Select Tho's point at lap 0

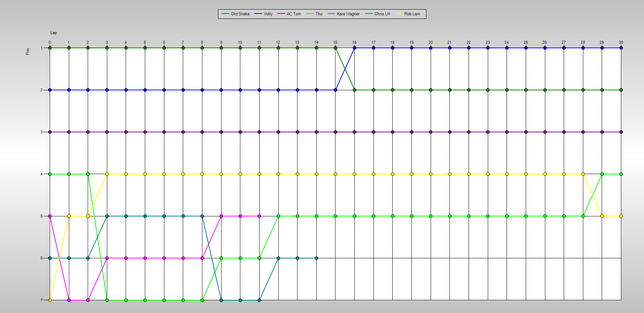tap(50, 174)
